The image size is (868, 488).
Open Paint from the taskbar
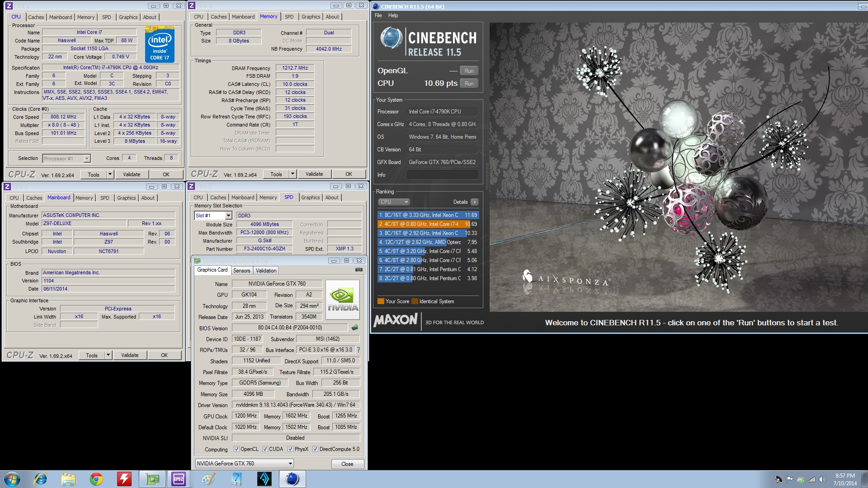[x=208, y=479]
